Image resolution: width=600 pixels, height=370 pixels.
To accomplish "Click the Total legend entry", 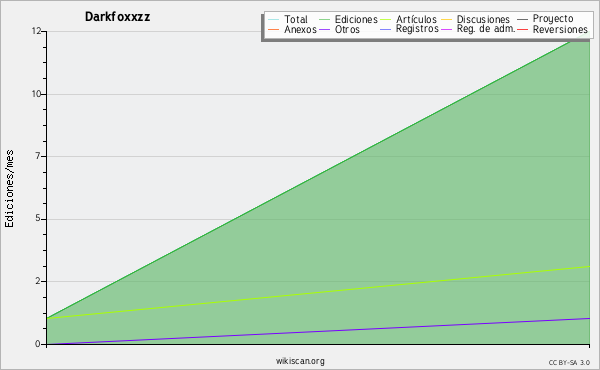I will (x=288, y=19).
